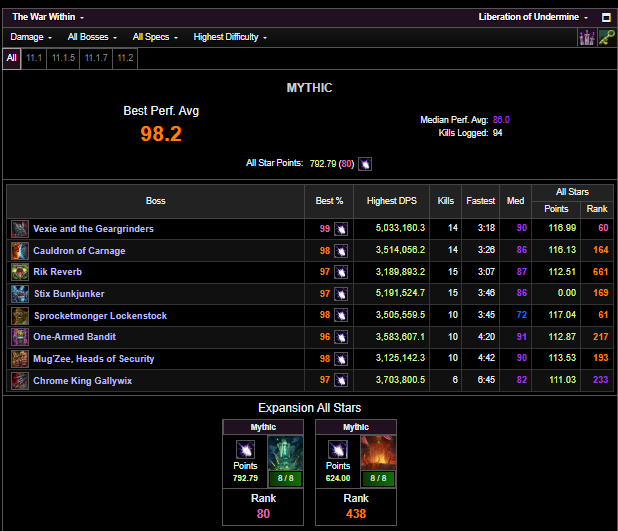Open Mug'Zee, Heads of Security link

94,359
